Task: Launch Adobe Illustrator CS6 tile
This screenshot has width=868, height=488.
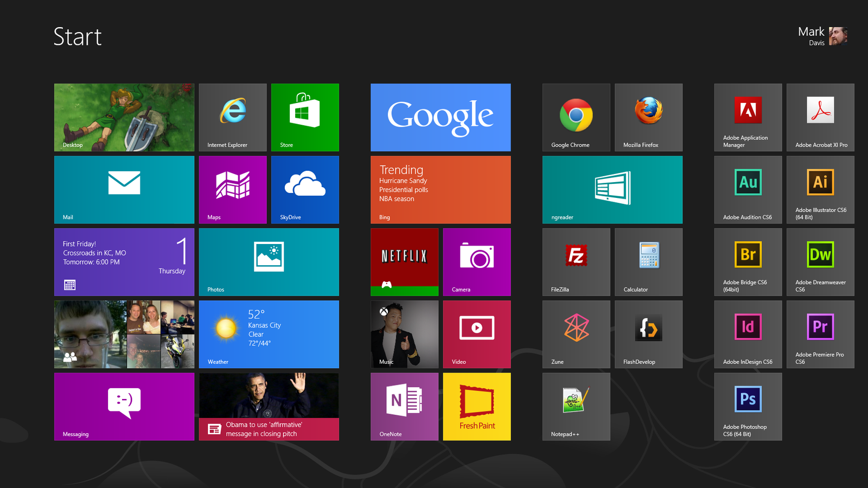Action: coord(820,189)
